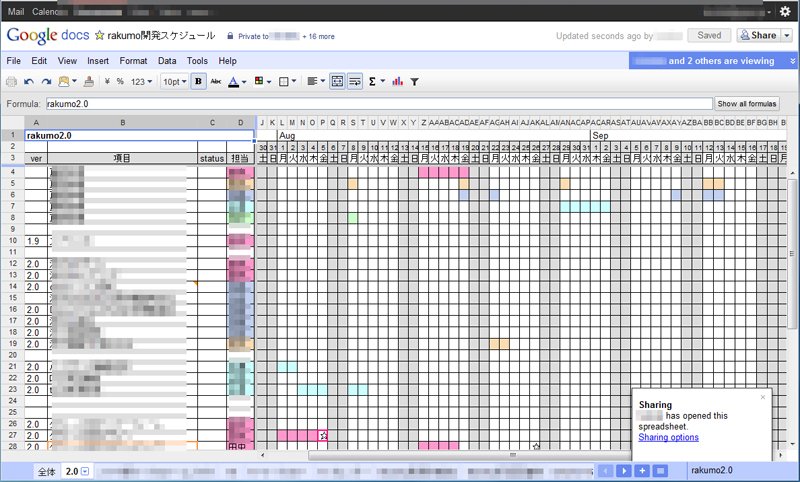Click Show all formulas button
The height and width of the screenshot is (482, 800).
(x=747, y=104)
